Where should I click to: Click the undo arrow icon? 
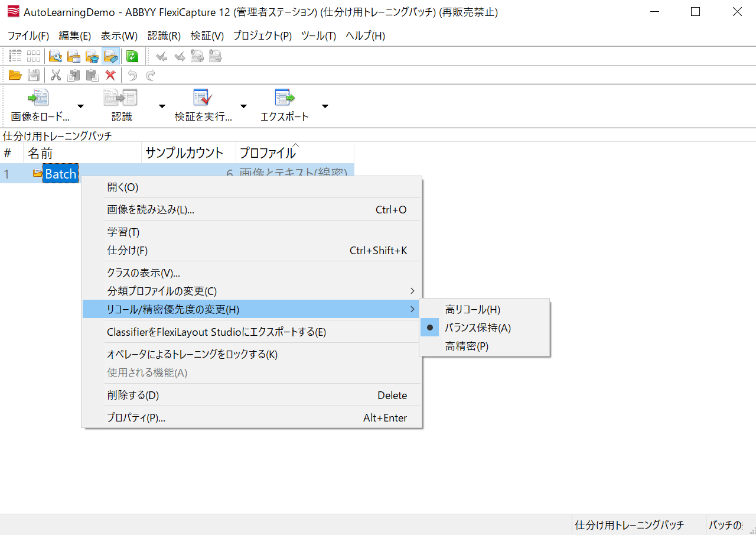132,75
